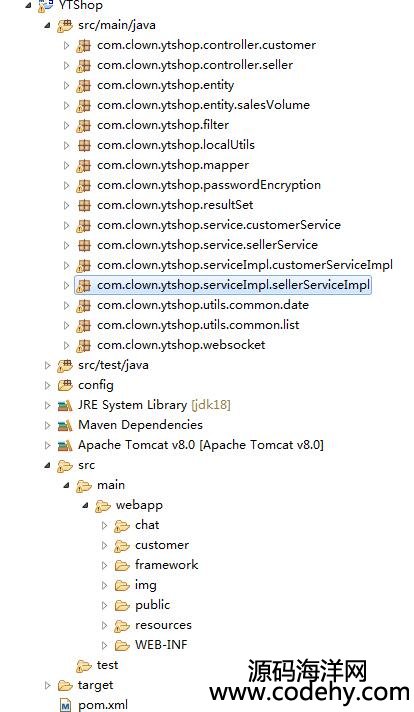Click the Maven Dependencies library icon
This screenshot has width=414, height=712.
click(x=64, y=425)
